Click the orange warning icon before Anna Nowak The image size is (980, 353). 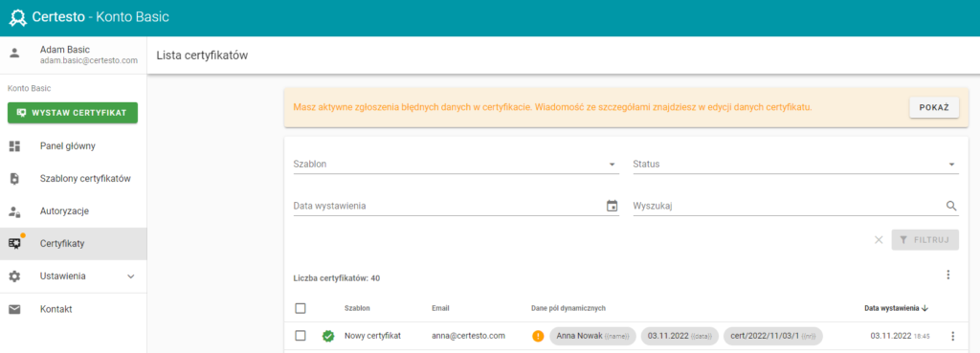538,336
